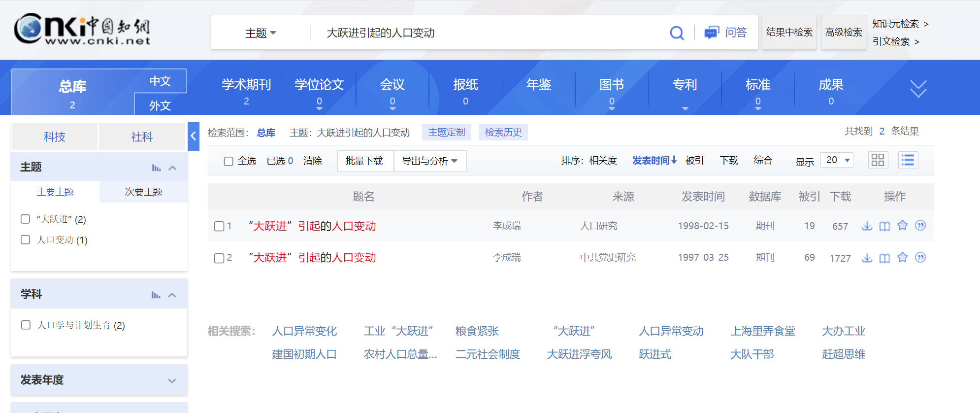Open 高级检索 advanced search
980x413 pixels.
click(844, 33)
